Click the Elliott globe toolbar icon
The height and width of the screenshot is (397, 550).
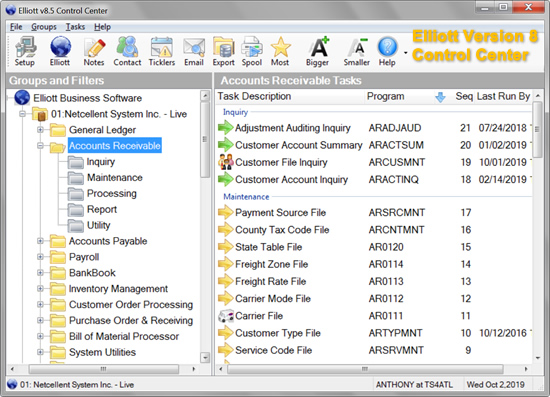pyautogui.click(x=60, y=51)
